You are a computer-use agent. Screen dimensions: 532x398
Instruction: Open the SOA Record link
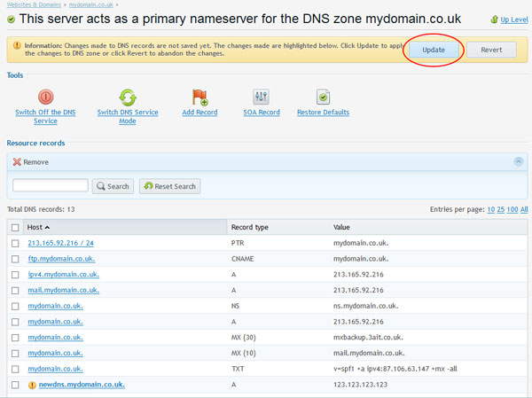click(x=262, y=113)
